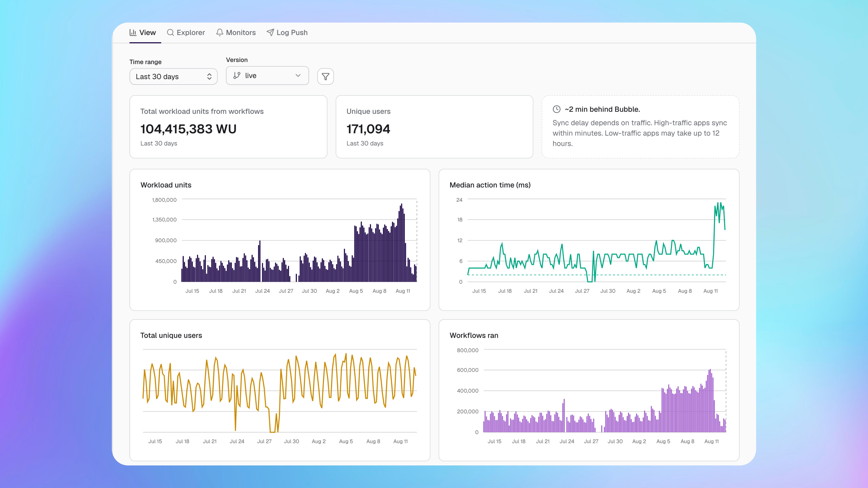Image resolution: width=868 pixels, height=488 pixels.
Task: Switch to the Explorer tab
Action: 186,33
